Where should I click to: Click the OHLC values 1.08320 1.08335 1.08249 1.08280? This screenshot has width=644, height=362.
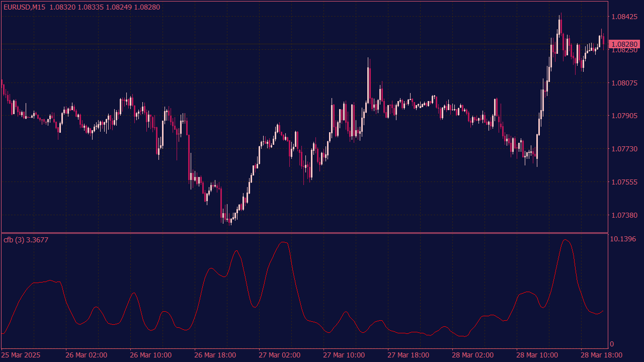click(x=105, y=7)
